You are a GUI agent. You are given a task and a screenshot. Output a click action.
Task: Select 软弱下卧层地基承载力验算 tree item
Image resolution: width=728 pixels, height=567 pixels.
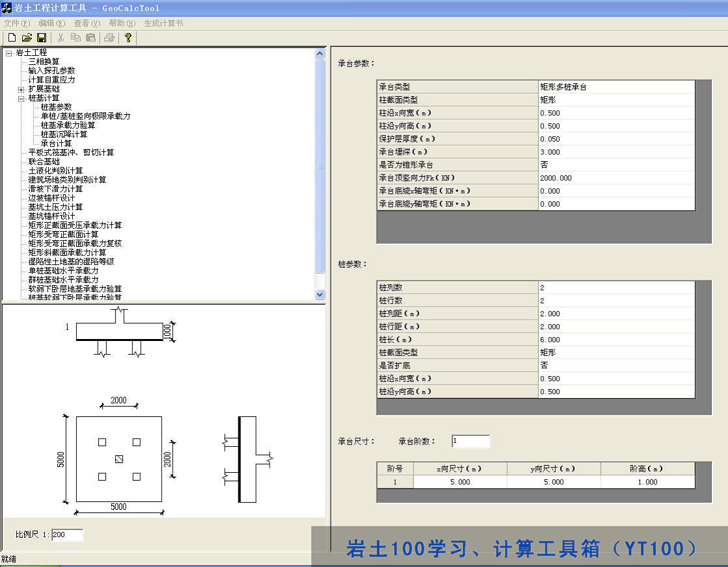(75, 289)
